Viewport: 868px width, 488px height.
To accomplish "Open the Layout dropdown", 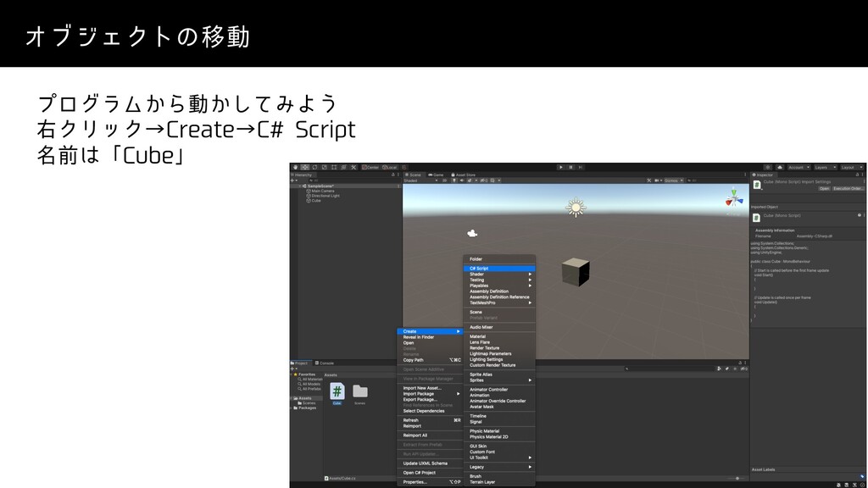I will (852, 167).
